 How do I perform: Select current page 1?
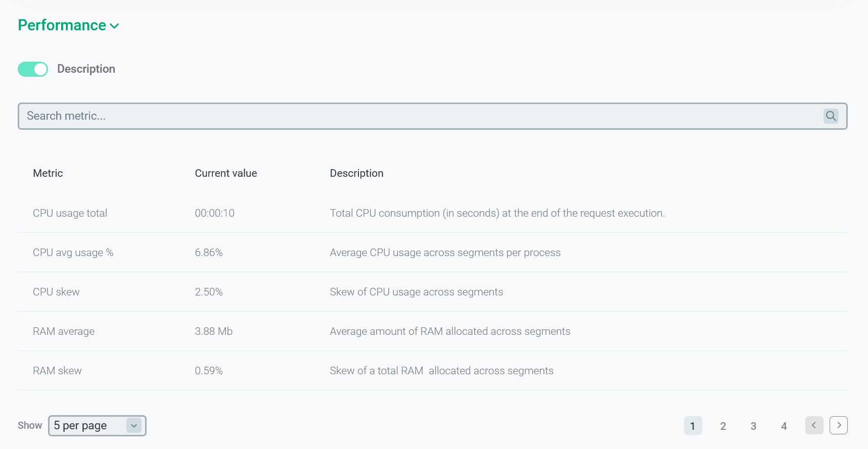click(693, 426)
